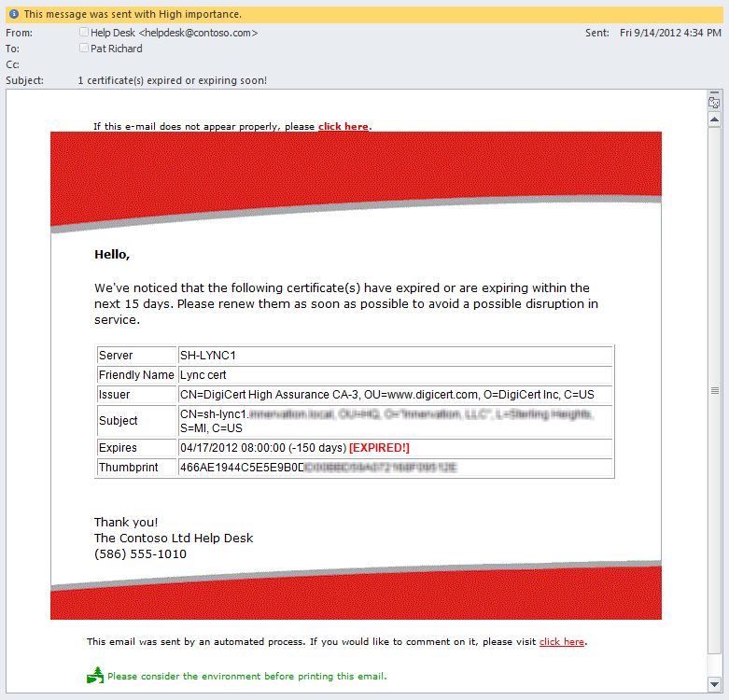Click the 'Hello,' greeting text
The image size is (729, 700).
pos(112,254)
